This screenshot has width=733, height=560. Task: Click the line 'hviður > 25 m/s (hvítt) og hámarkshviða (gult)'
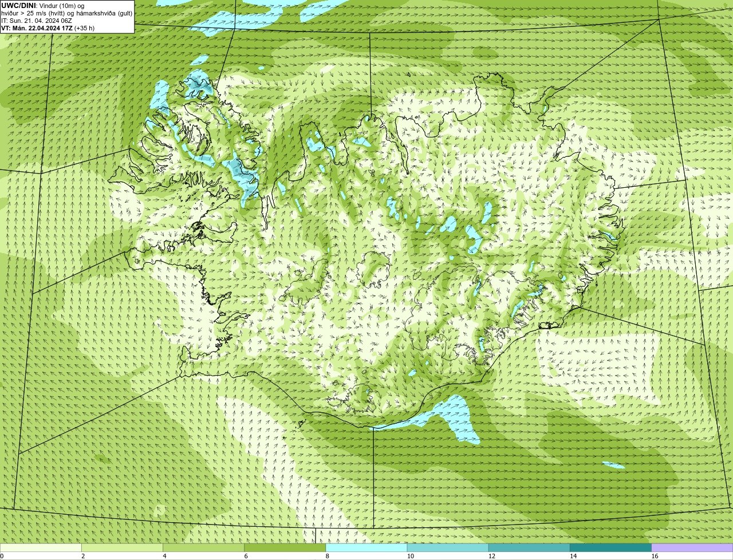point(66,13)
